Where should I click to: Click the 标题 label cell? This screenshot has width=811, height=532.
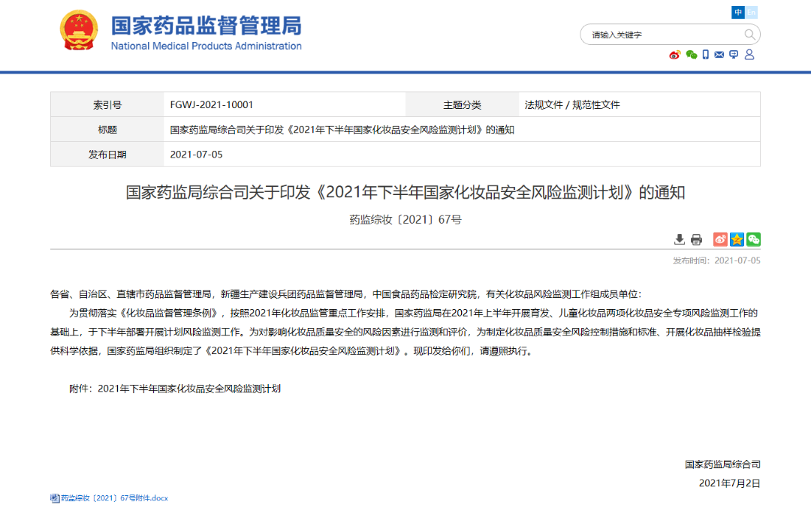[107, 130]
